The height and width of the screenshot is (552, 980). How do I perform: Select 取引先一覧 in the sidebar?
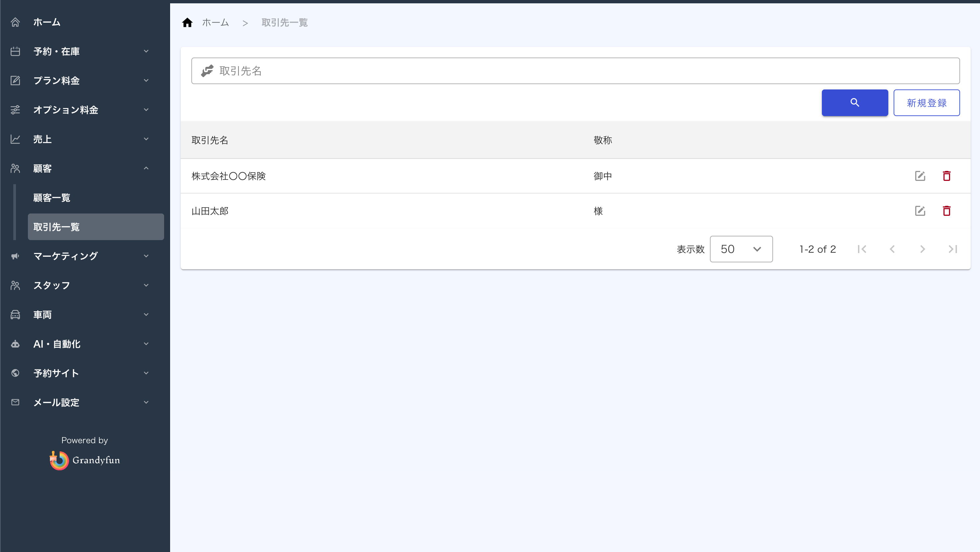(96, 227)
